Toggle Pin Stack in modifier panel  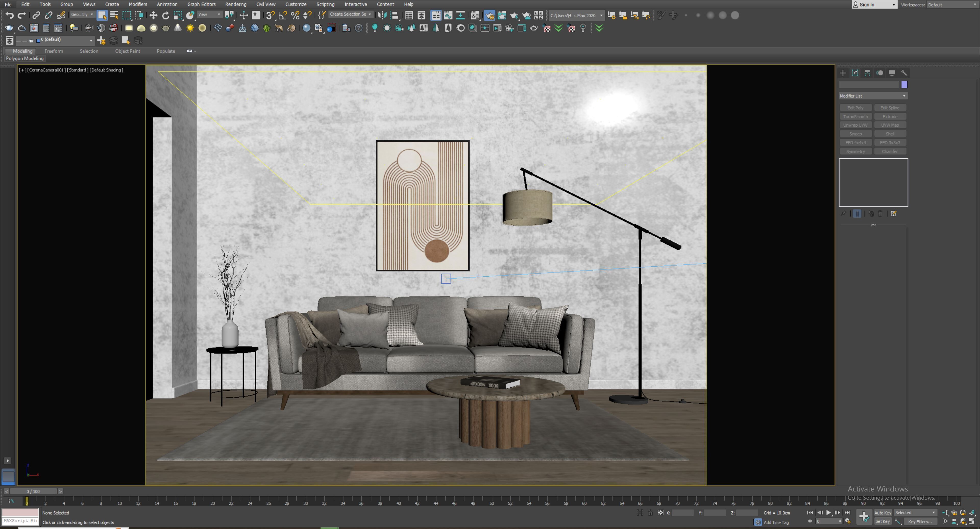(x=843, y=214)
